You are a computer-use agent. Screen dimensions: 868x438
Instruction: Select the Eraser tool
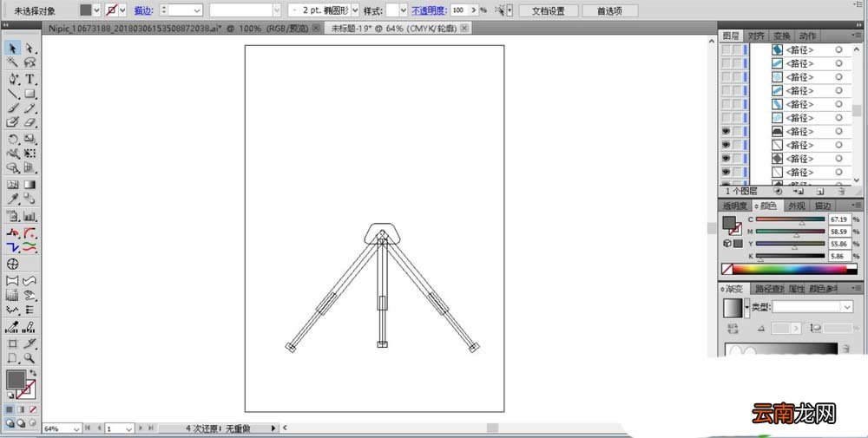(30, 122)
